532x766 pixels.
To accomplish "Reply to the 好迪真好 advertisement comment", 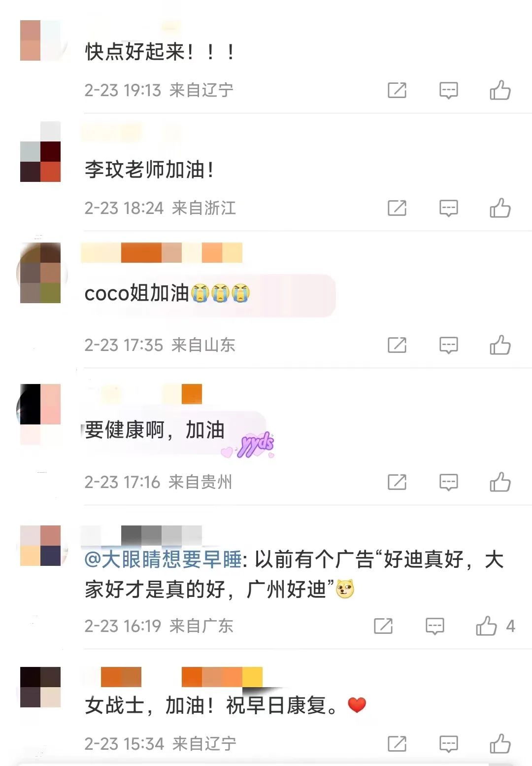I will (434, 627).
